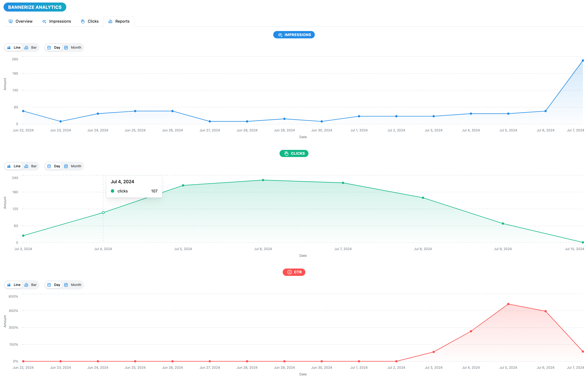
Task: Click the Bannerize Analytics header badge
Action: coord(35,7)
